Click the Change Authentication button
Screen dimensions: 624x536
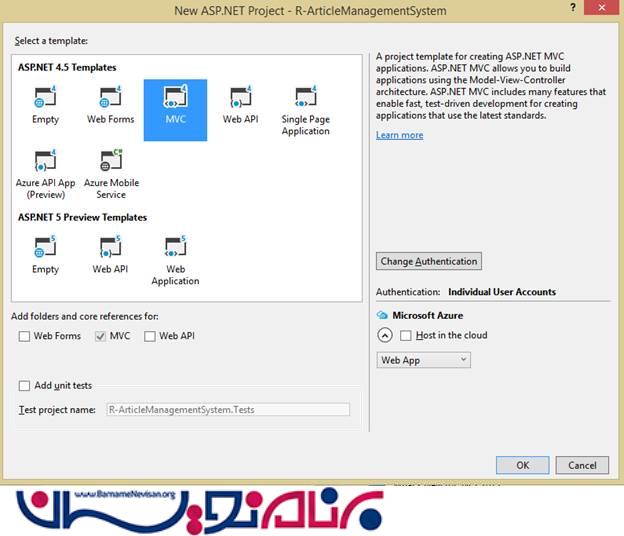(x=429, y=261)
